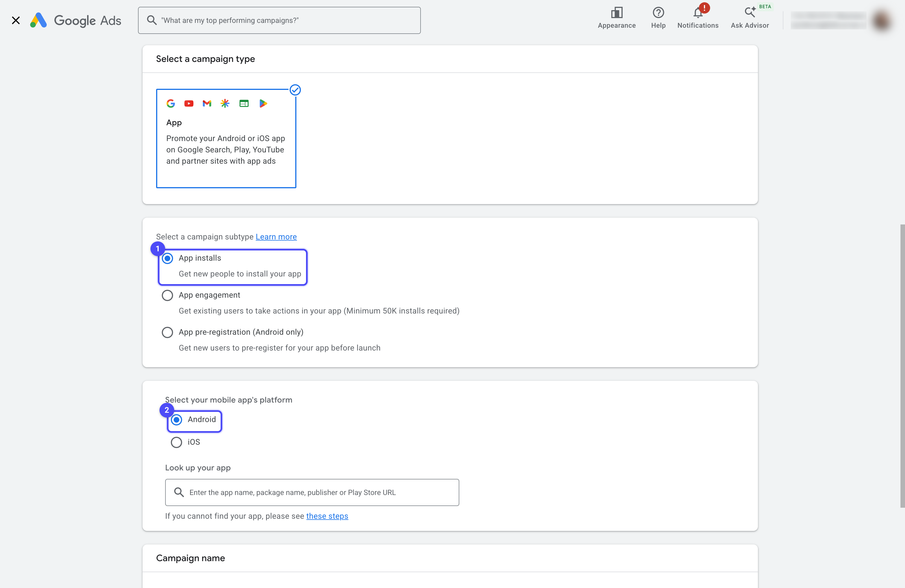Screen dimensions: 905x588
Task: Click the magnifier icon in app lookup field
Action: click(179, 492)
